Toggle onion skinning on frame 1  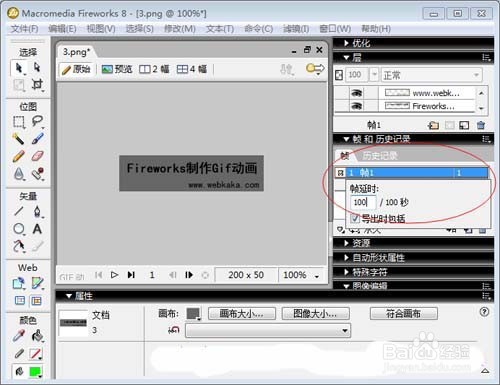[x=340, y=173]
